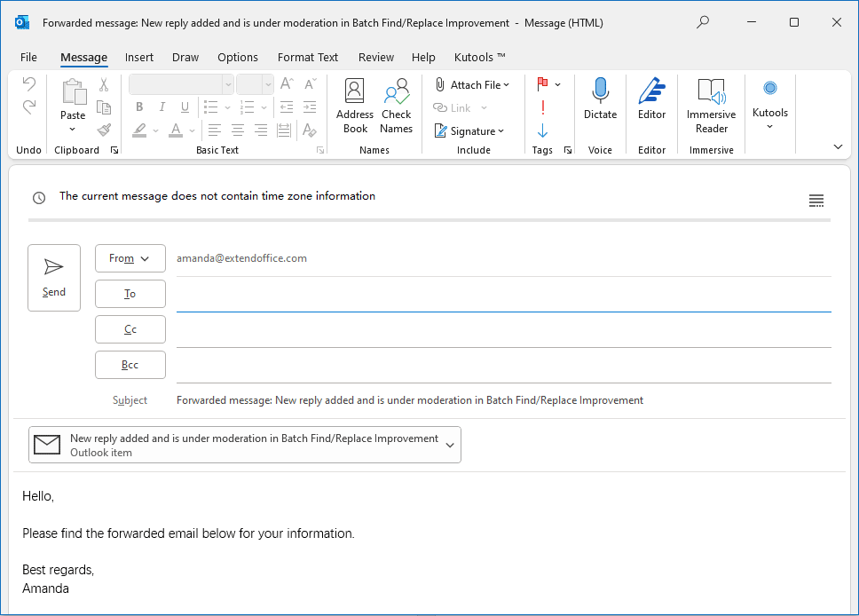This screenshot has width=859, height=616.
Task: Click the attached Outlook item envelope icon
Action: point(47,444)
